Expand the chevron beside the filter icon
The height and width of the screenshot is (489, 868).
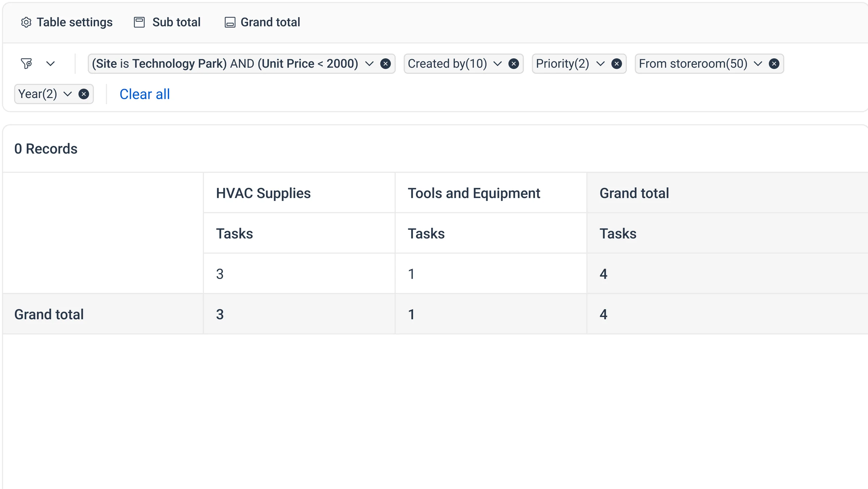51,64
